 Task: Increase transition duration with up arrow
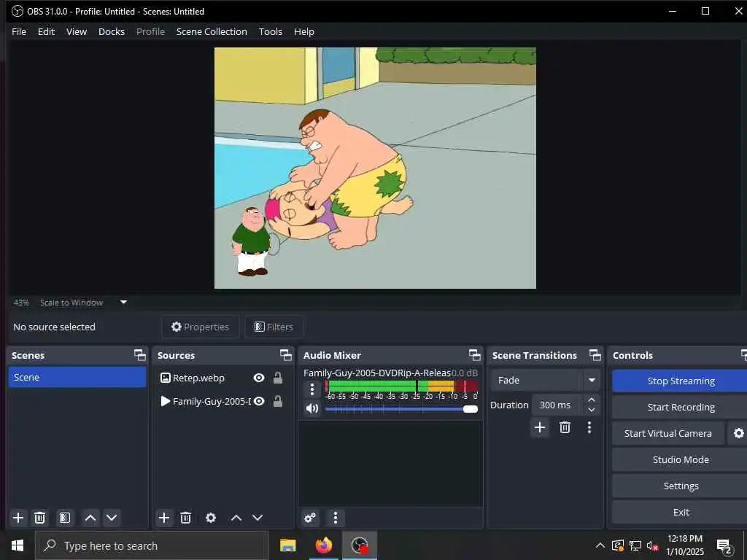(x=591, y=400)
